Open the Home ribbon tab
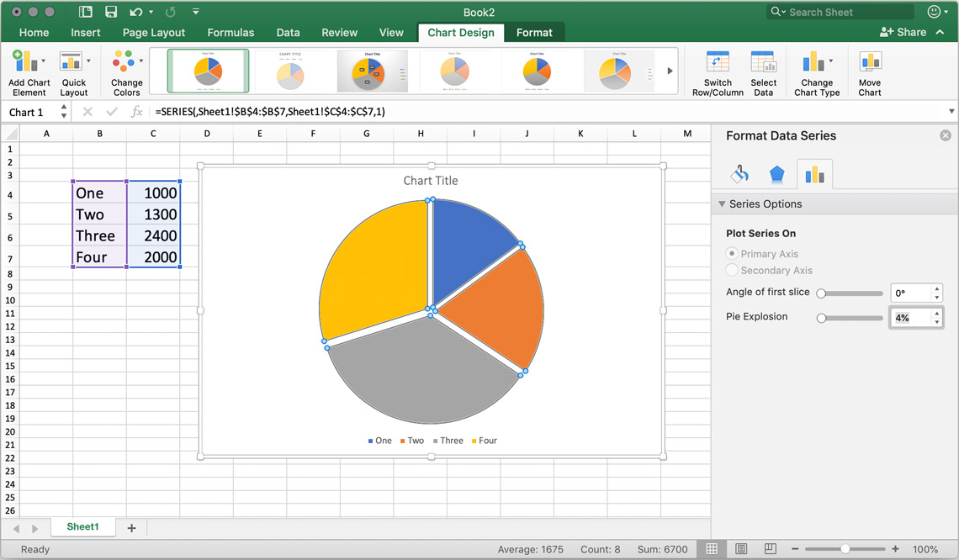Image resolution: width=959 pixels, height=560 pixels. 34,33
